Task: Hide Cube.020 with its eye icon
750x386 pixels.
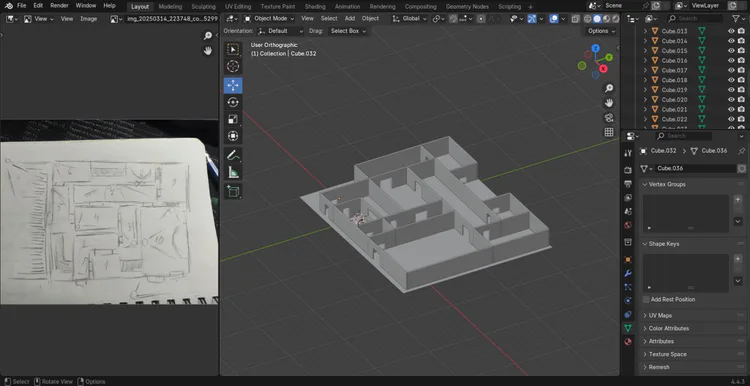Action: 731,99
